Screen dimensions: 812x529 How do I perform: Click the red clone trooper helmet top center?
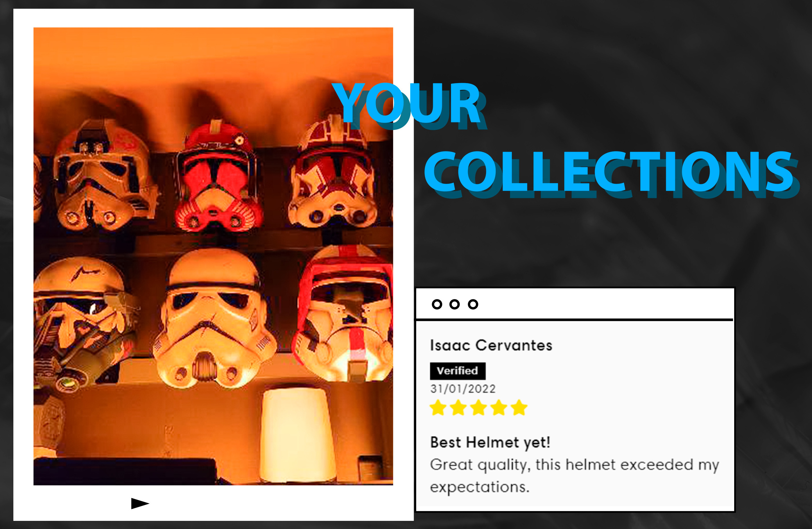217,178
